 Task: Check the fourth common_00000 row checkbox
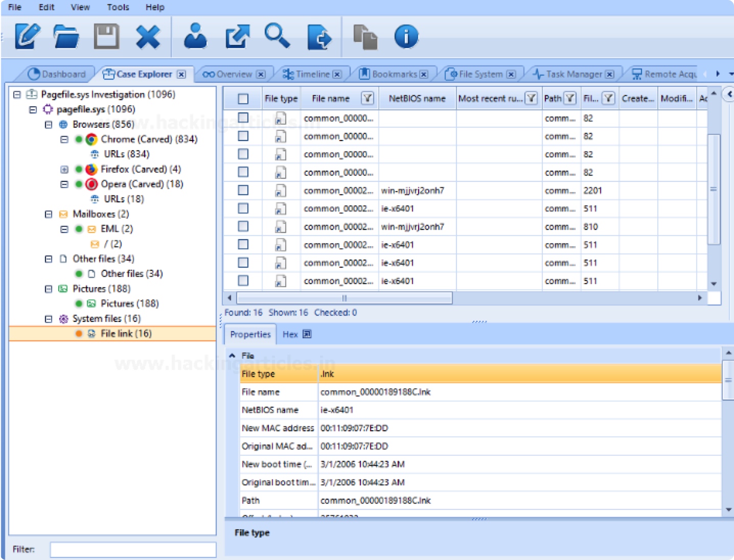pyautogui.click(x=243, y=172)
